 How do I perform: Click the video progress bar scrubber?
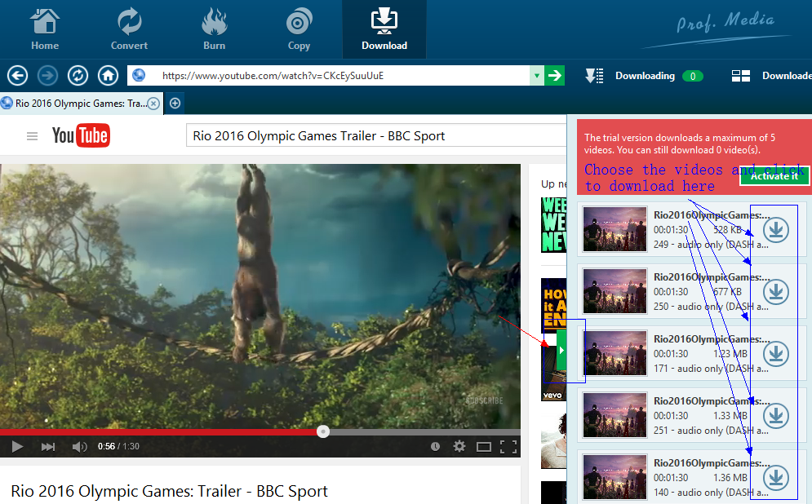tap(323, 431)
